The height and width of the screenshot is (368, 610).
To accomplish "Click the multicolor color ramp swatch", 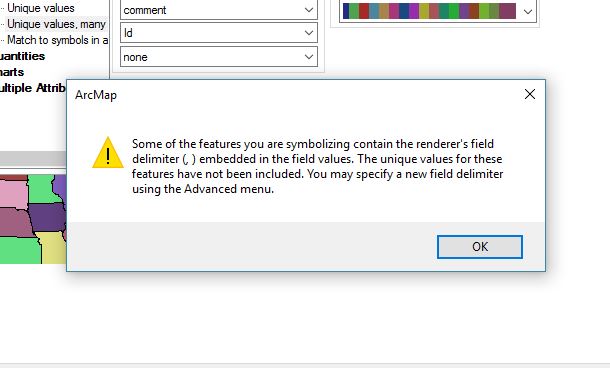I will [429, 11].
